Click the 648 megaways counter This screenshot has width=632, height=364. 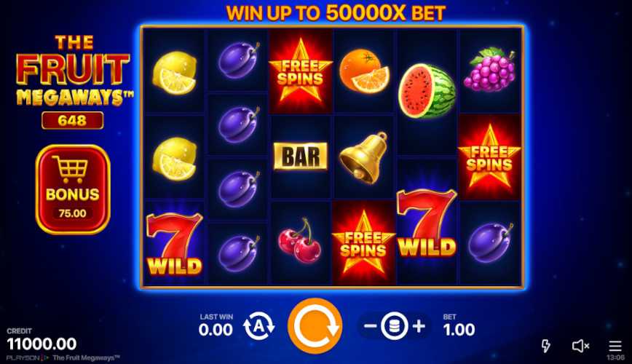[73, 121]
